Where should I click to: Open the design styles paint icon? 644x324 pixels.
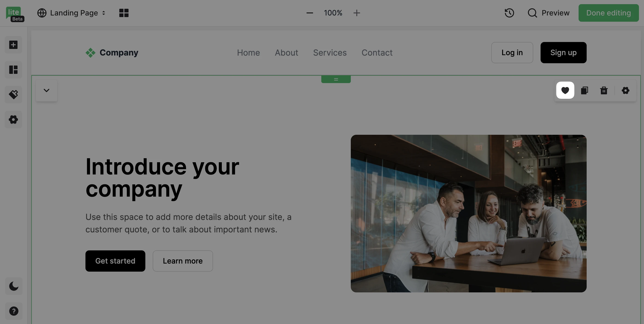[x=13, y=94]
